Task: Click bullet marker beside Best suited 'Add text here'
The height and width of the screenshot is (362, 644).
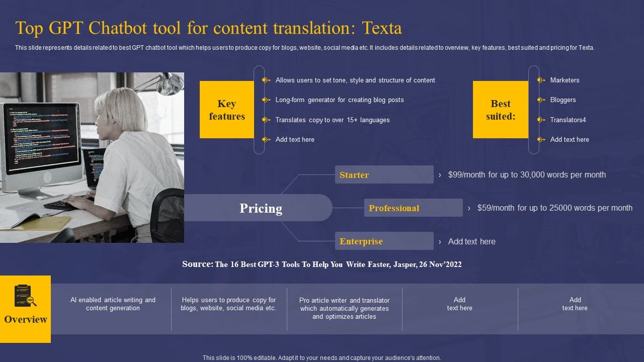Action: 541,139
